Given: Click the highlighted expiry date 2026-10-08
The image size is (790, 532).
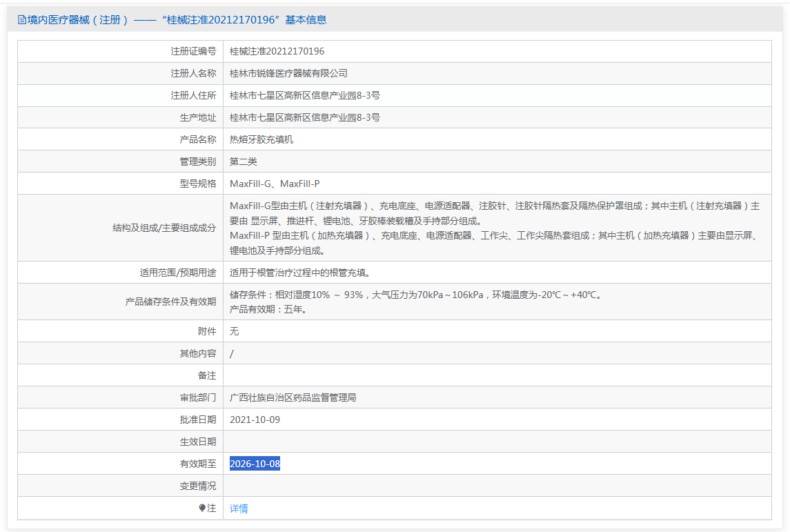Looking at the screenshot, I should click(255, 464).
